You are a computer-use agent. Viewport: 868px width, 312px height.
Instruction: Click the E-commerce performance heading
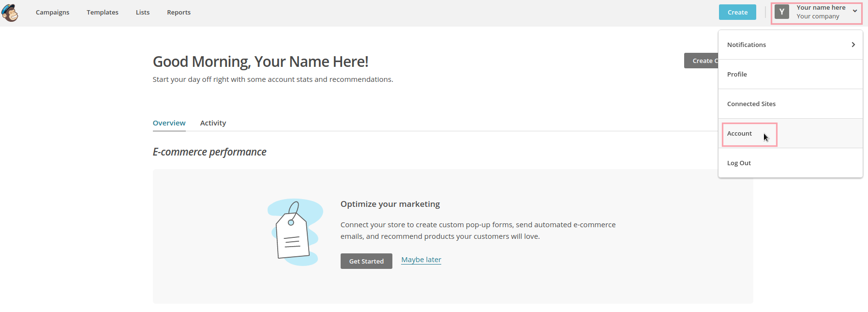click(210, 152)
